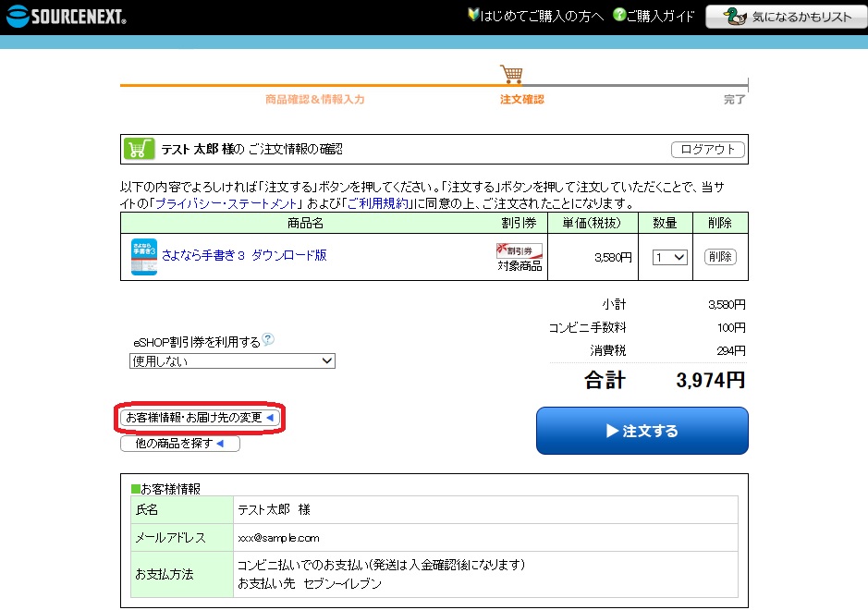Open the quantity dropdown
The height and width of the screenshot is (610, 868).
670,257
